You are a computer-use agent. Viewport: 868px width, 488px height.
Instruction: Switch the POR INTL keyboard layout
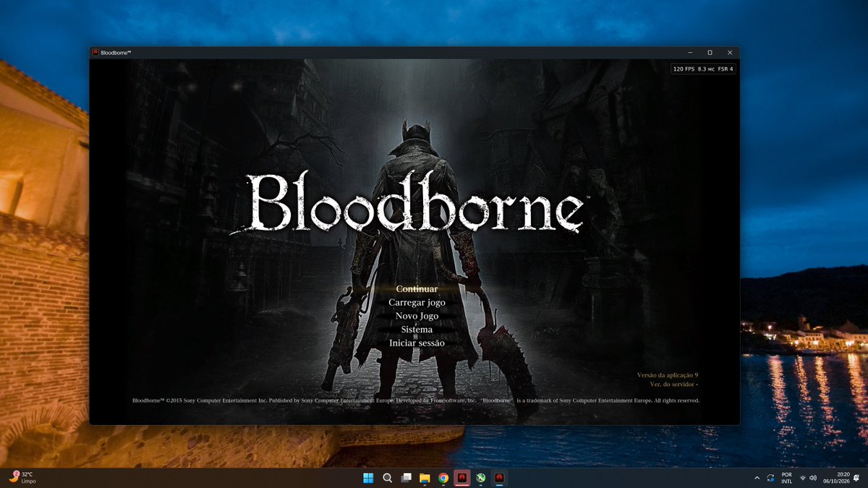click(x=787, y=478)
